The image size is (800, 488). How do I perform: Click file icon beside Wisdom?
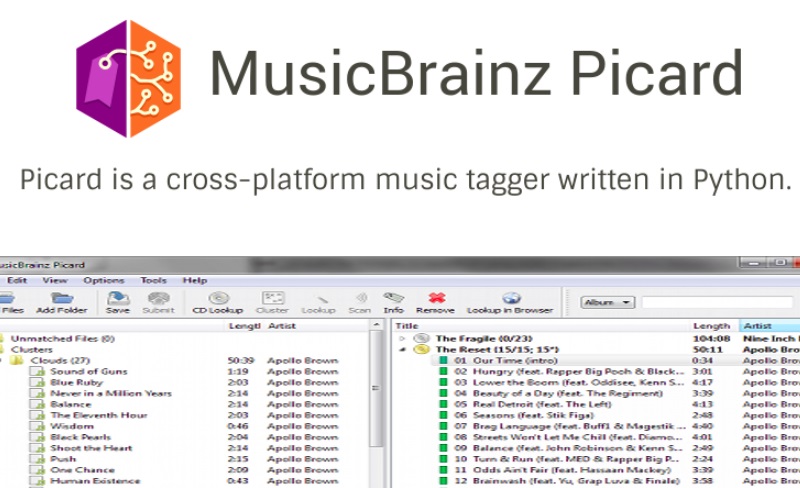pyautogui.click(x=38, y=426)
